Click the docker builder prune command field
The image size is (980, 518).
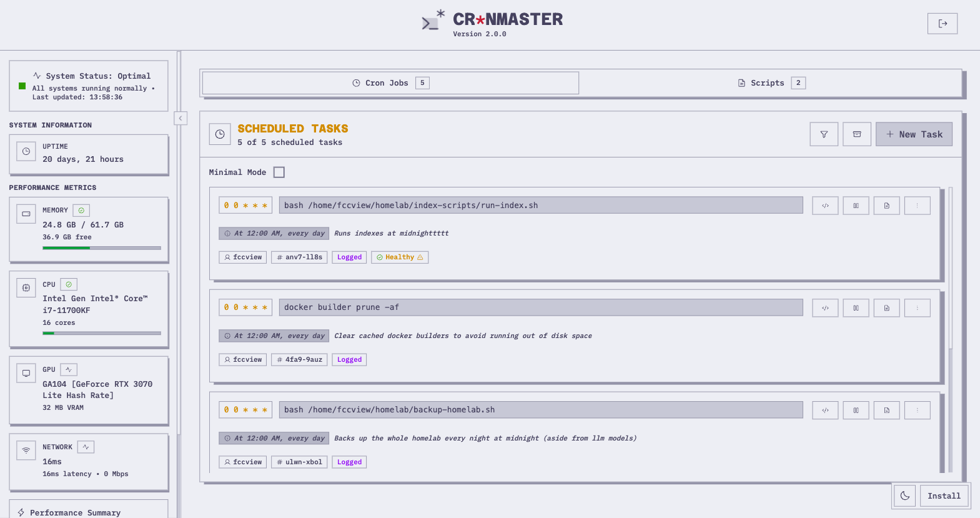coord(541,307)
